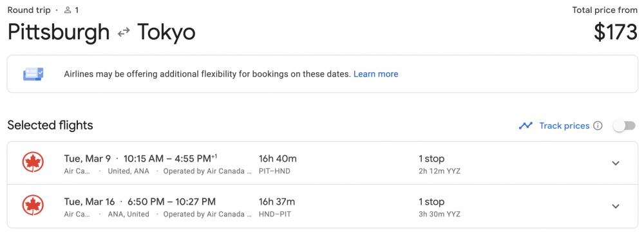Click the Round trip label

coord(30,10)
